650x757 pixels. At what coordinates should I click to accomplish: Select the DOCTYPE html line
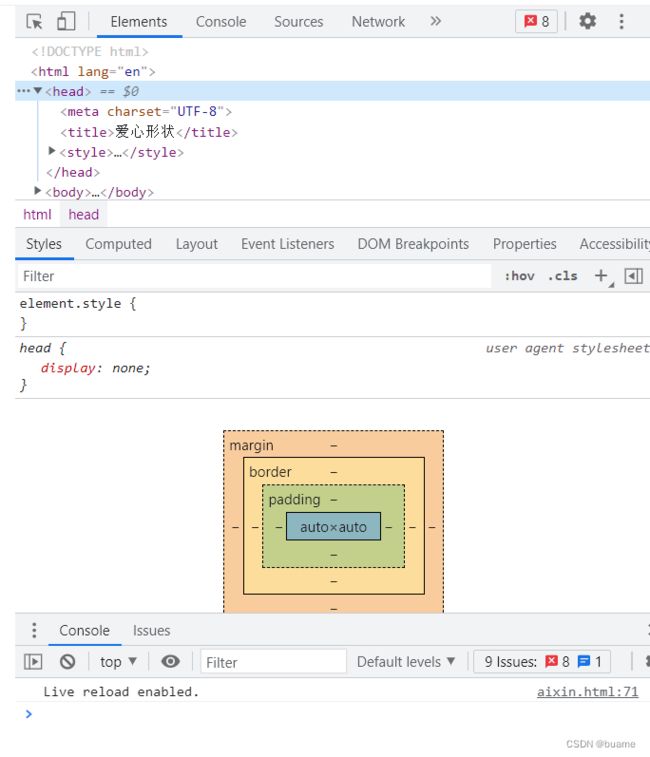click(90, 51)
